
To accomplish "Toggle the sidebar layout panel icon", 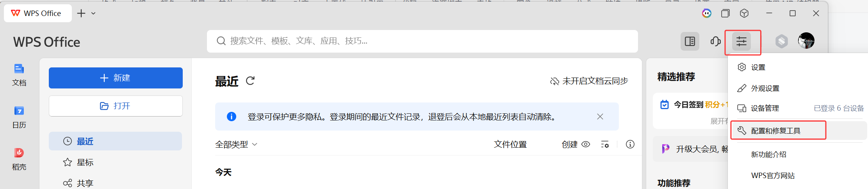I will 690,41.
